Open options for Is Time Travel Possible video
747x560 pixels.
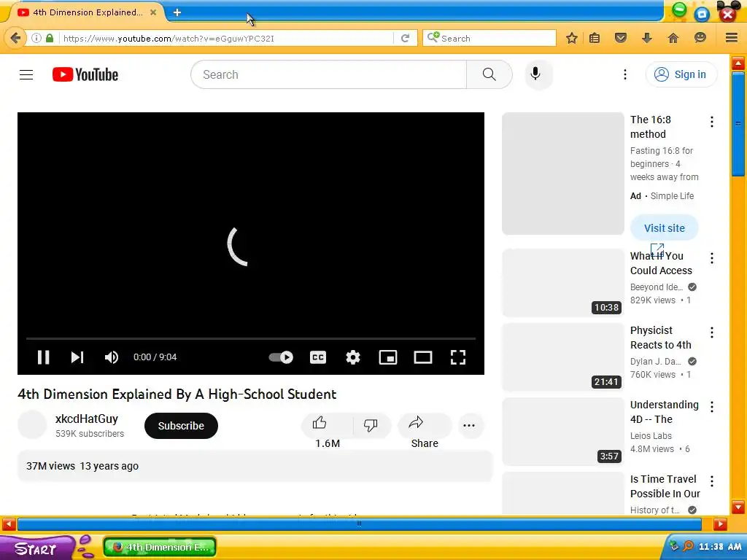click(712, 481)
